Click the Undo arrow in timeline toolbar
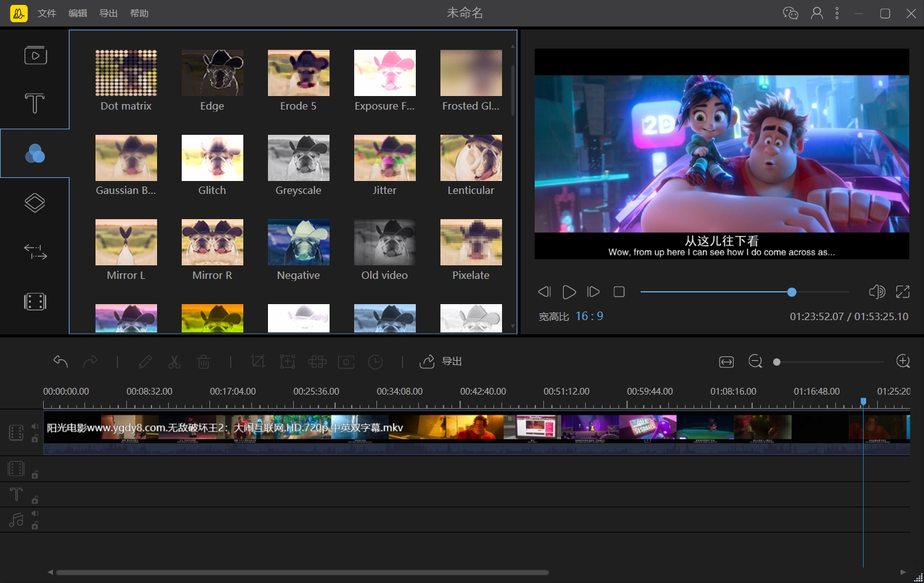This screenshot has width=924, height=583. (60, 361)
